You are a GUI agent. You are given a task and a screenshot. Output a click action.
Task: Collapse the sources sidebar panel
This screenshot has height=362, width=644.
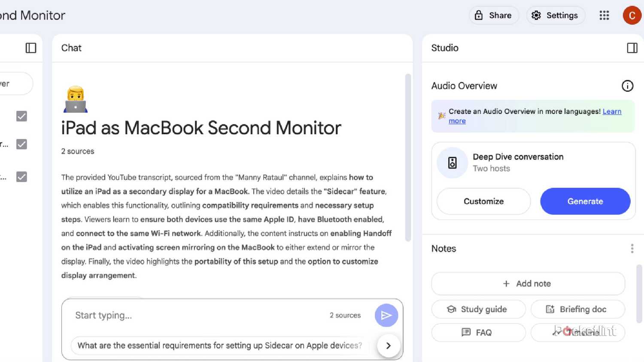[30, 48]
